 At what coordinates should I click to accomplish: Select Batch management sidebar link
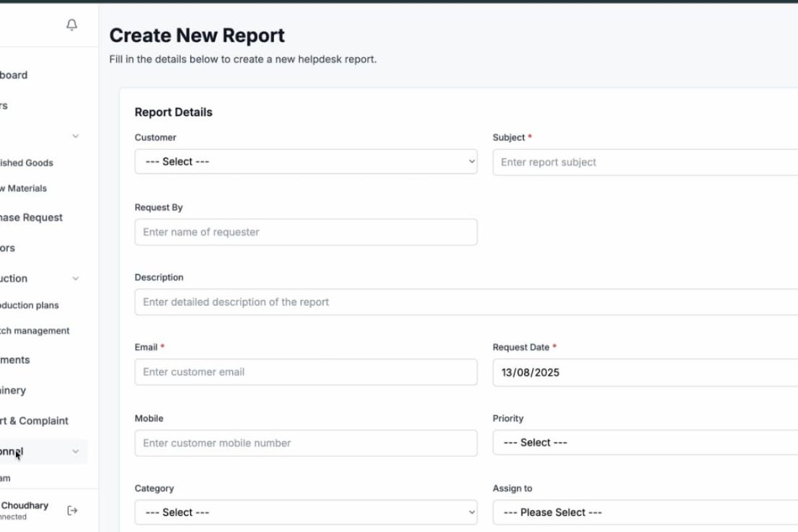33,331
